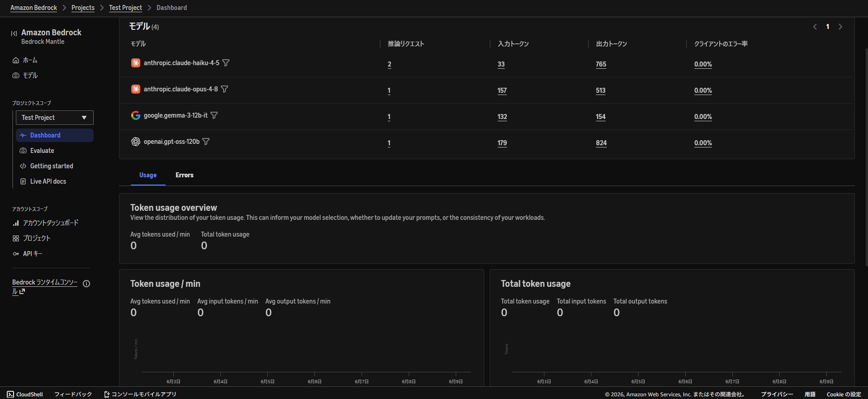Click the filter icon for anthropic.claude-opus-4-8
The image size is (868, 399).
pos(224,89)
